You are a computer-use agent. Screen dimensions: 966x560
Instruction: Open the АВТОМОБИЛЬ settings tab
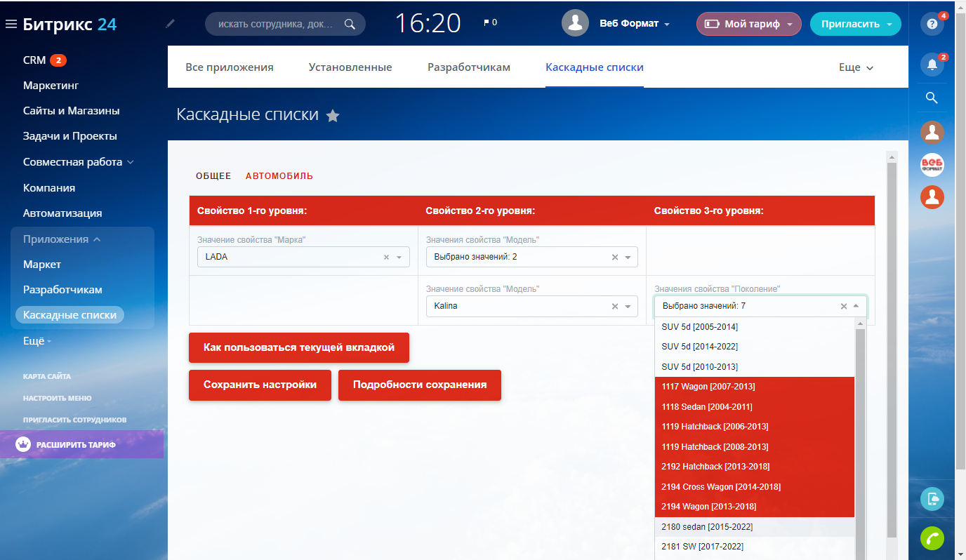tap(279, 176)
